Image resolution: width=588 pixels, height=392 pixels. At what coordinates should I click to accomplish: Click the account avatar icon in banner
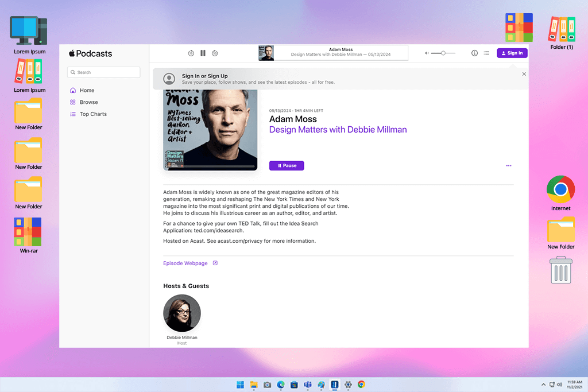point(169,79)
